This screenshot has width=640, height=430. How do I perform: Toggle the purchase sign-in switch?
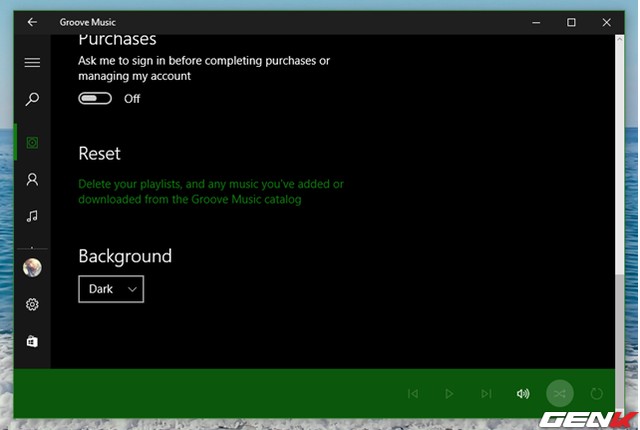95,98
